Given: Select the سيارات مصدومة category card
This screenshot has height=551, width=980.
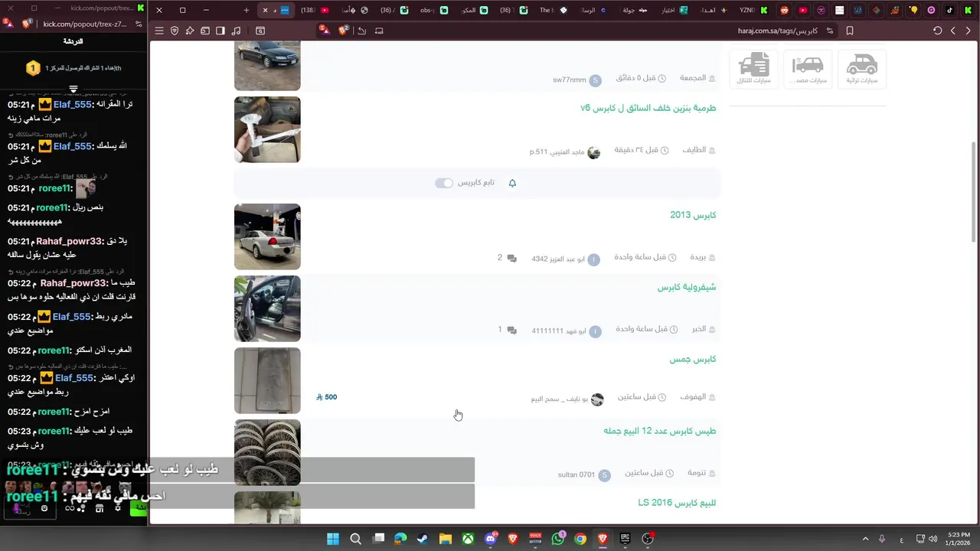Looking at the screenshot, I should [808, 69].
